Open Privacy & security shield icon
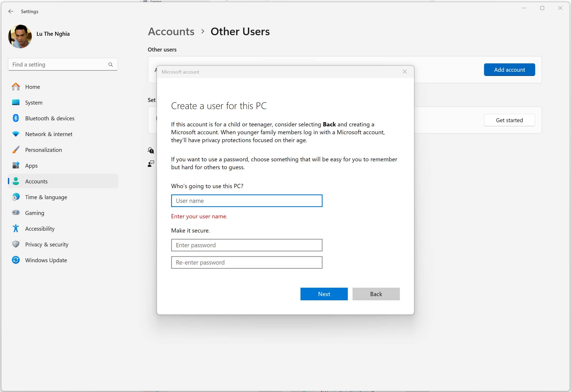The image size is (571, 392). [x=16, y=244]
